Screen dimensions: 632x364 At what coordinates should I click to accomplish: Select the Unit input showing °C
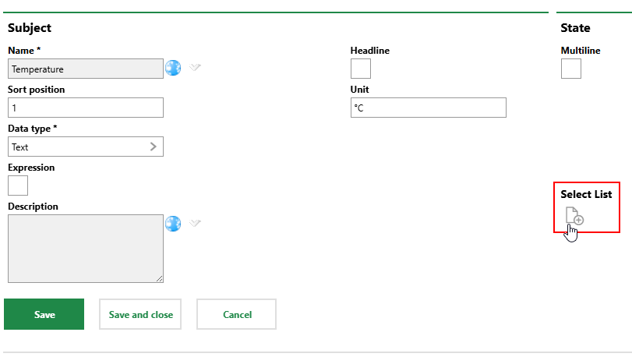coord(429,108)
